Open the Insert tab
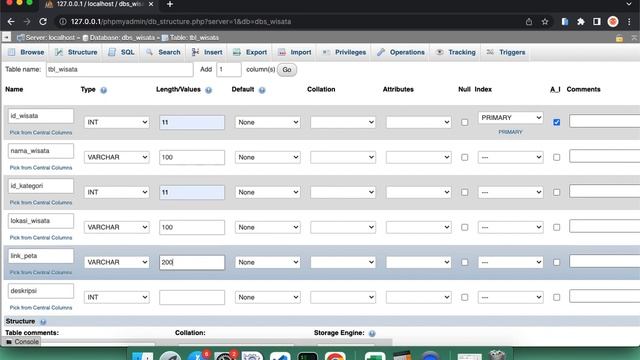This screenshot has height=360, width=640. coord(207,52)
